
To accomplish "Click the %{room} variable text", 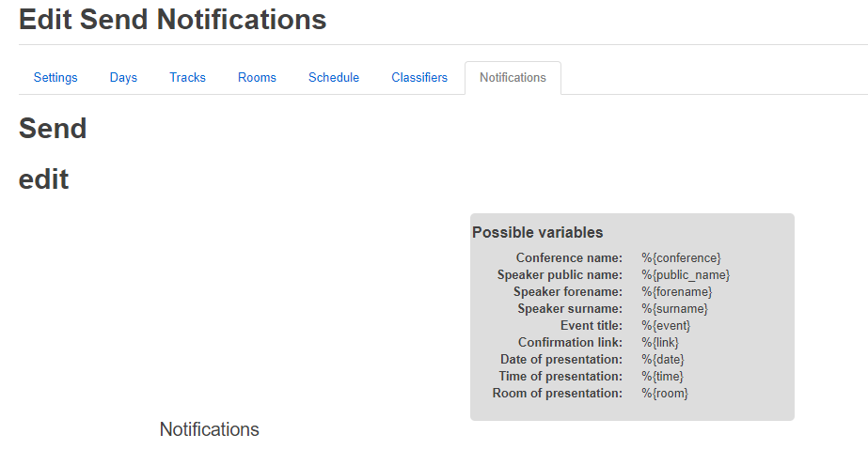I will coord(665,393).
